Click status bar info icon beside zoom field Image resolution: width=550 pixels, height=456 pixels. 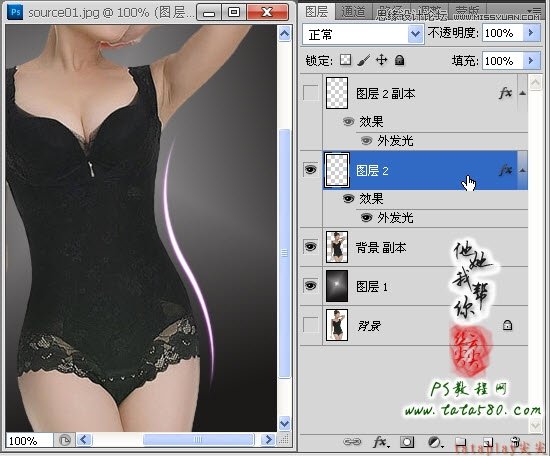[65, 440]
